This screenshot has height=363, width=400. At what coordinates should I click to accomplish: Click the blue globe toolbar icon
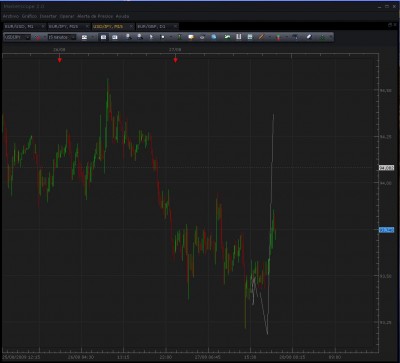214,37
